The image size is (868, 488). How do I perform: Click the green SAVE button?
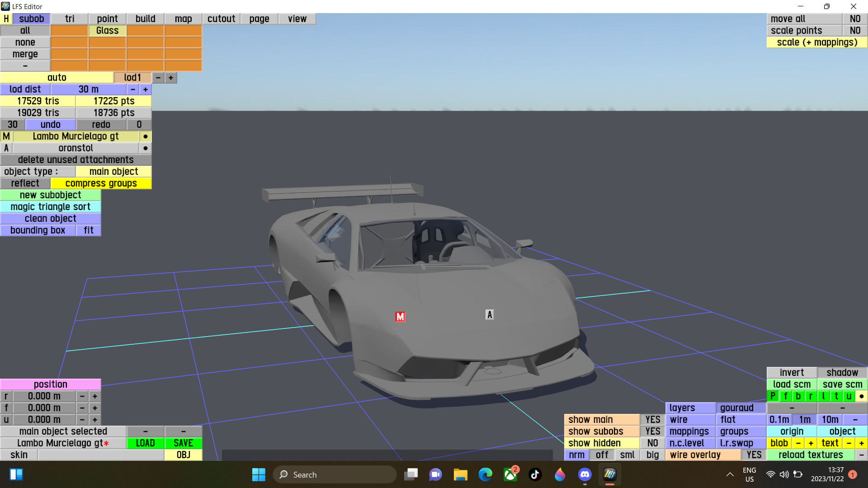pyautogui.click(x=183, y=443)
